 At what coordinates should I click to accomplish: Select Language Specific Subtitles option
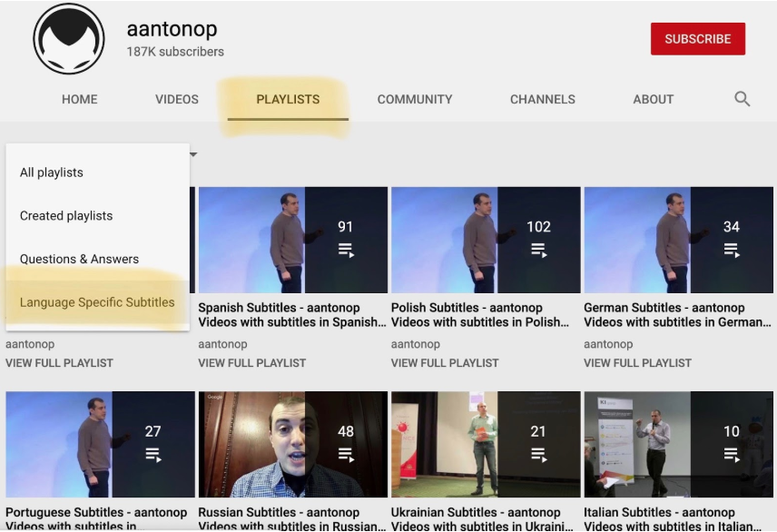click(98, 302)
